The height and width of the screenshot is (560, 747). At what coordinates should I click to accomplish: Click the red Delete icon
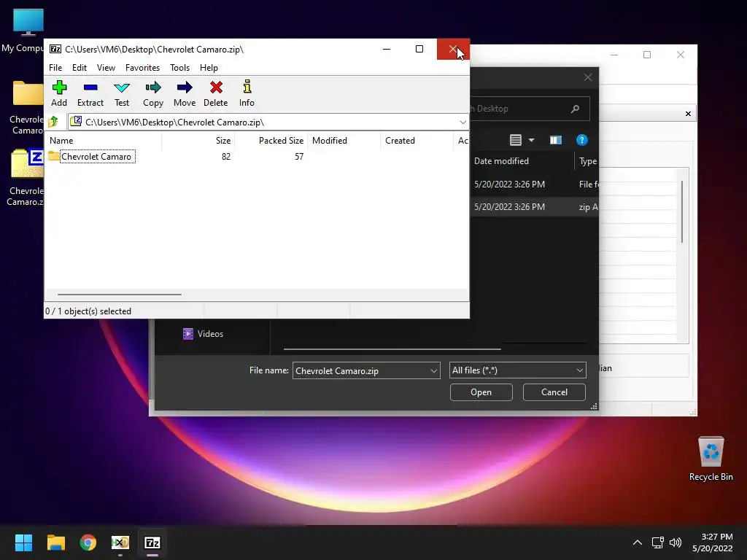click(x=216, y=93)
